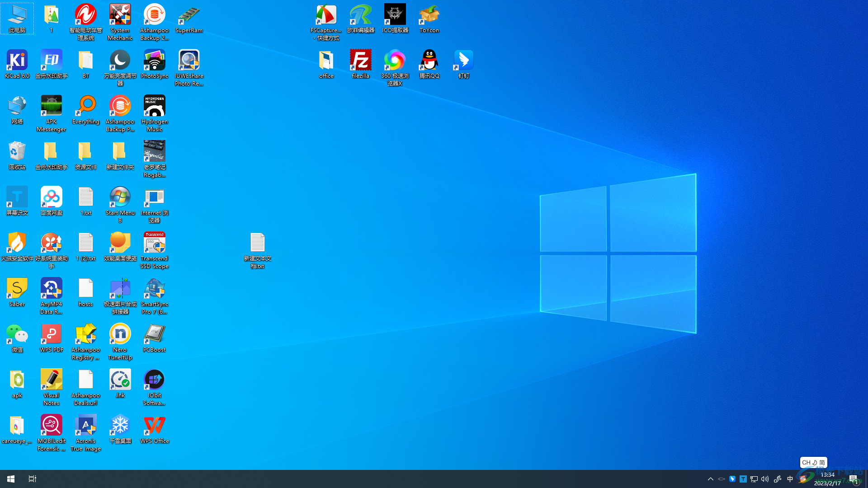Select the APK Messenger icon
This screenshot has width=868, height=488.
pyautogui.click(x=52, y=113)
